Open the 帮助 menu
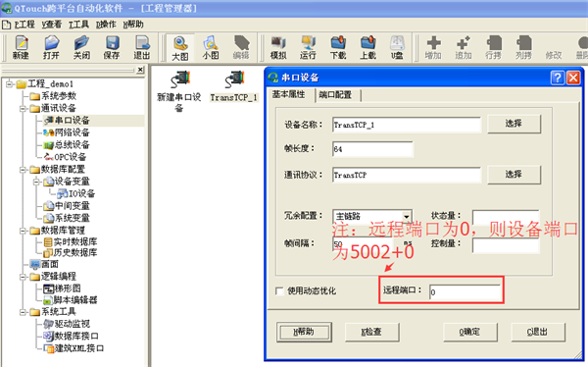The width and height of the screenshot is (588, 367). click(133, 25)
